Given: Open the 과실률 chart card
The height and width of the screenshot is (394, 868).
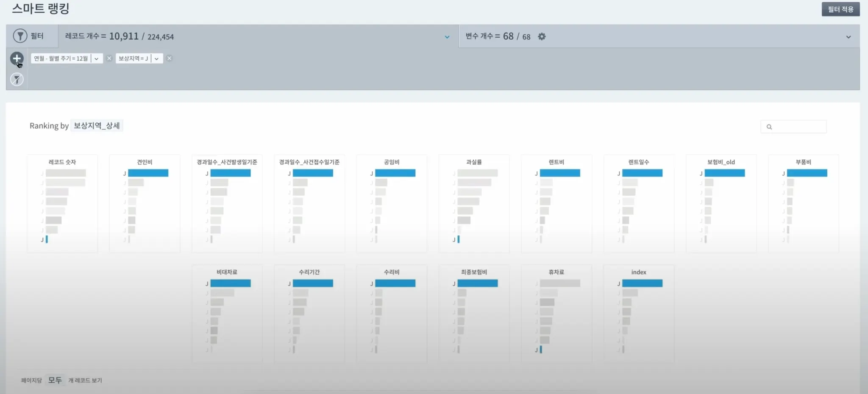Looking at the screenshot, I should point(474,204).
